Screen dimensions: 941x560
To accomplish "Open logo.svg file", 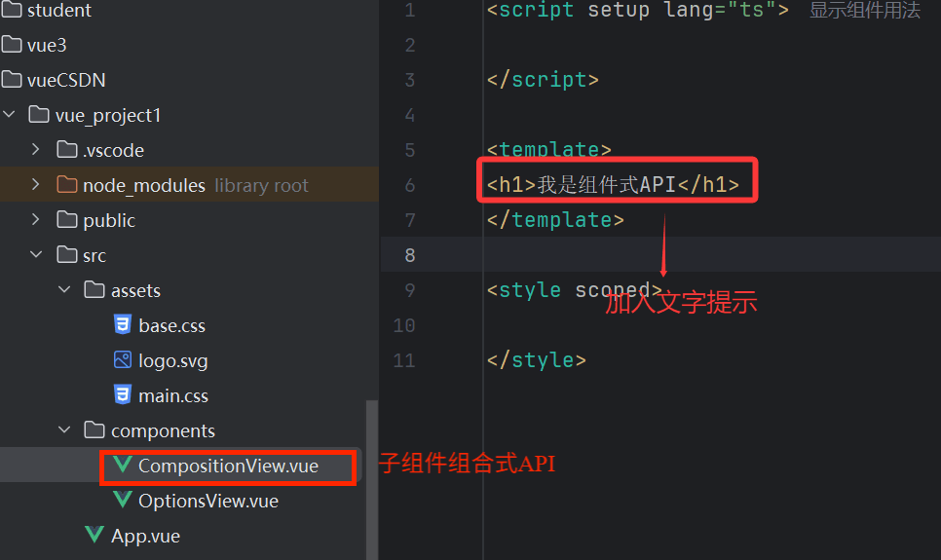I will point(172,361).
